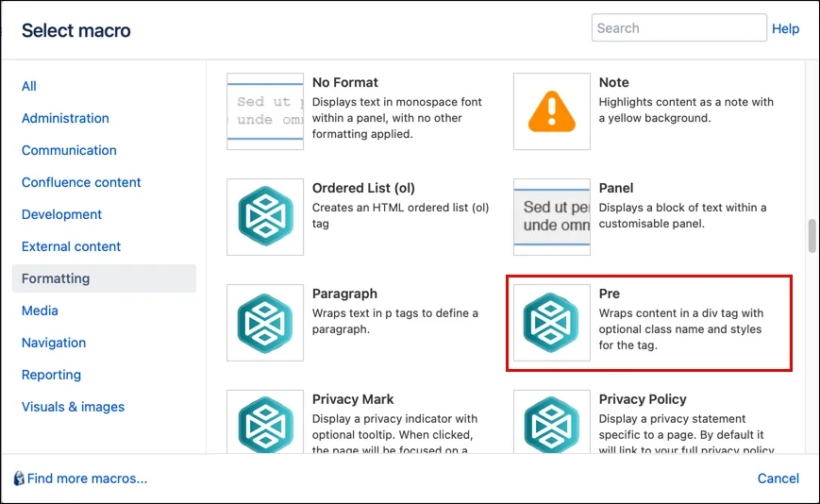Viewport: 820px width, 504px height.
Task: Click the macro list scrollbar thumb
Action: pos(812,236)
